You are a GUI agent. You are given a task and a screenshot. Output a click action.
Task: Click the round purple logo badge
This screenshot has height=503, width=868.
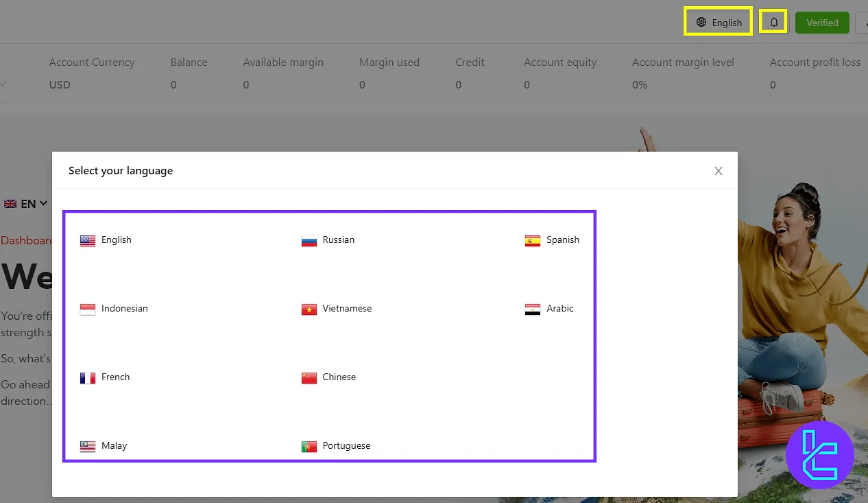click(x=819, y=455)
